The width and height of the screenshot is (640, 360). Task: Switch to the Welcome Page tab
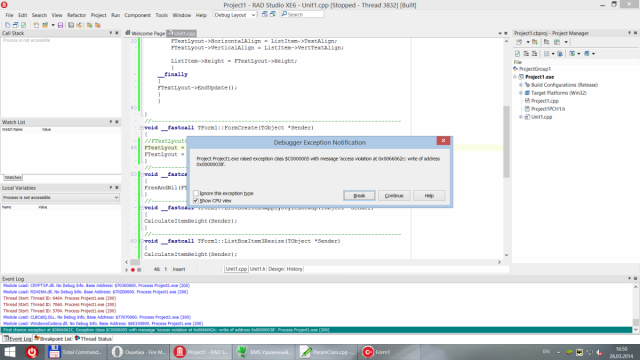click(145, 33)
